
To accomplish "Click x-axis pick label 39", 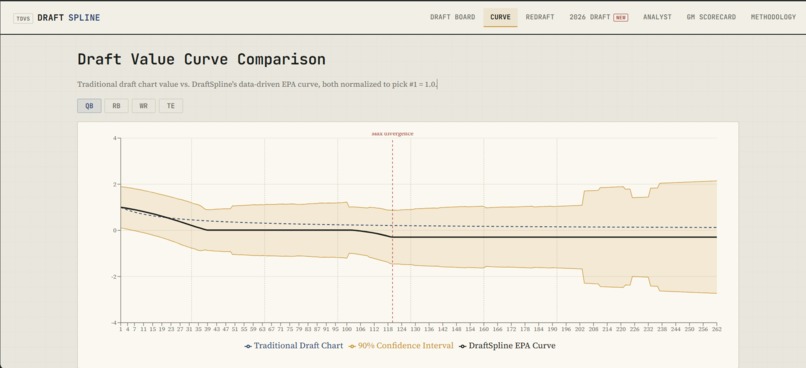I will [208, 329].
